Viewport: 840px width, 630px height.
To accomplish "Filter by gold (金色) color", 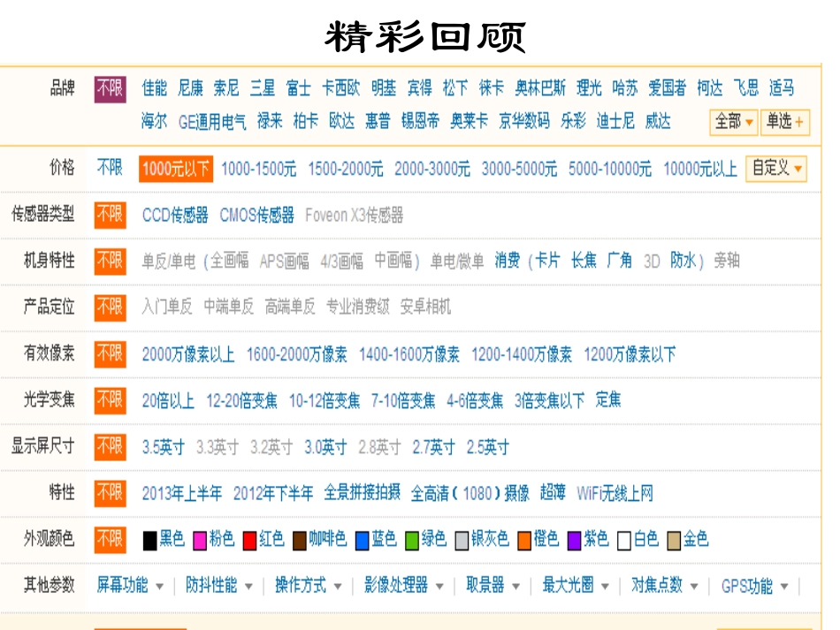I will pyautogui.click(x=687, y=540).
